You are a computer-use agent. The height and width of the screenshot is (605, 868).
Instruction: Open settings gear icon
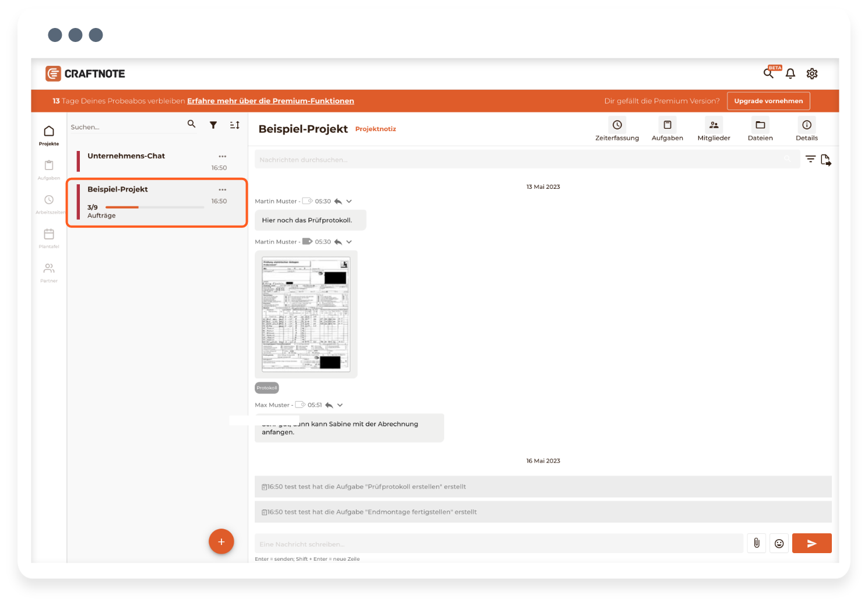point(811,73)
